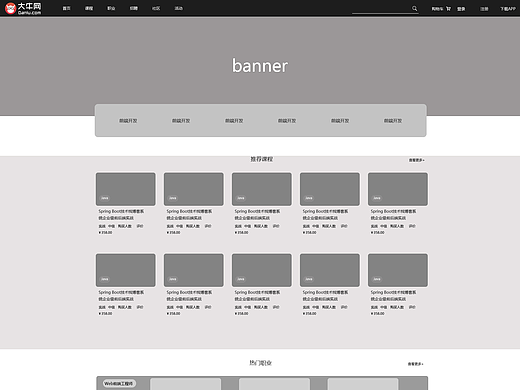Image resolution: width=520 pixels, height=390 pixels.
Task: Click 查看更多 beside the 推荐课程 heading
Action: click(x=417, y=160)
